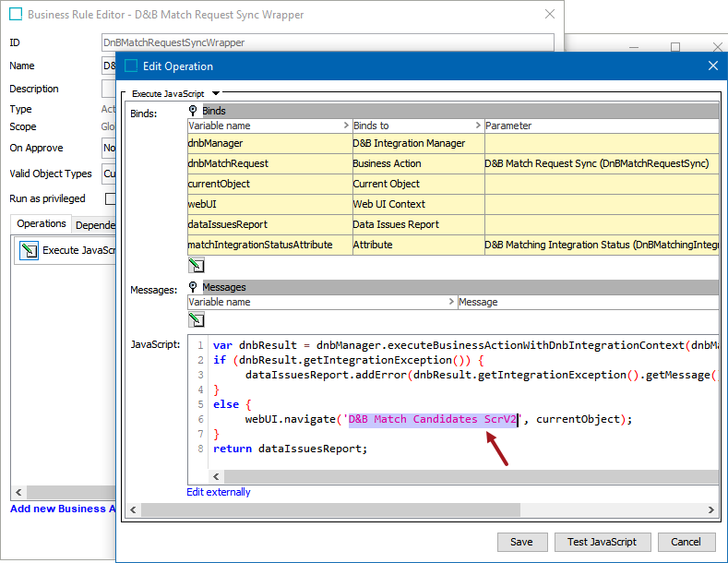Click the add bind icon below Binds table
The height and width of the screenshot is (563, 728).
pyautogui.click(x=196, y=266)
